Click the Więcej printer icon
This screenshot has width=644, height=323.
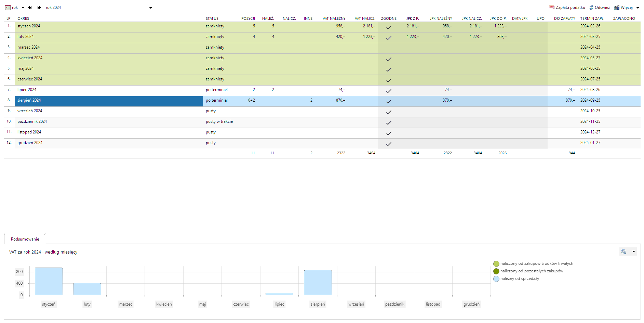pos(617,8)
